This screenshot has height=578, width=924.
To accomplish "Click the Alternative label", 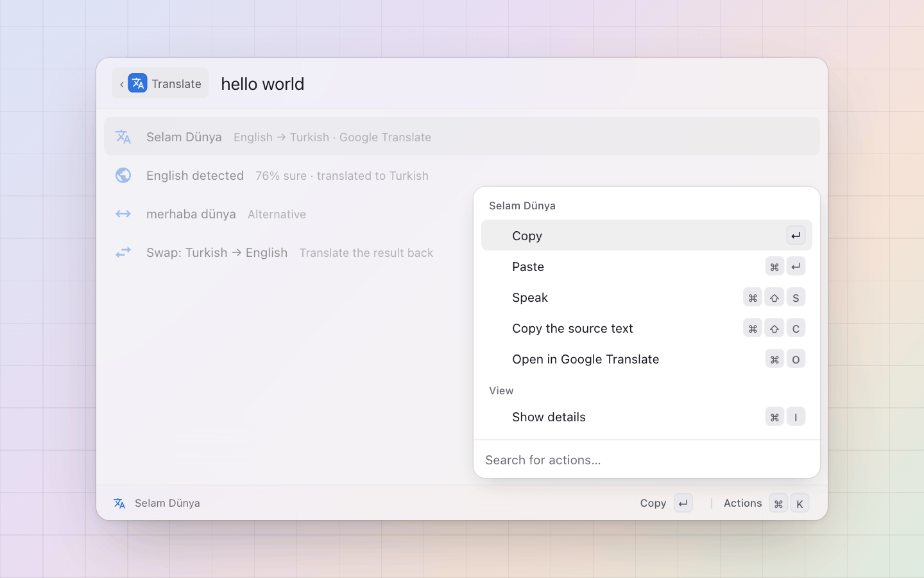I will (x=277, y=215).
